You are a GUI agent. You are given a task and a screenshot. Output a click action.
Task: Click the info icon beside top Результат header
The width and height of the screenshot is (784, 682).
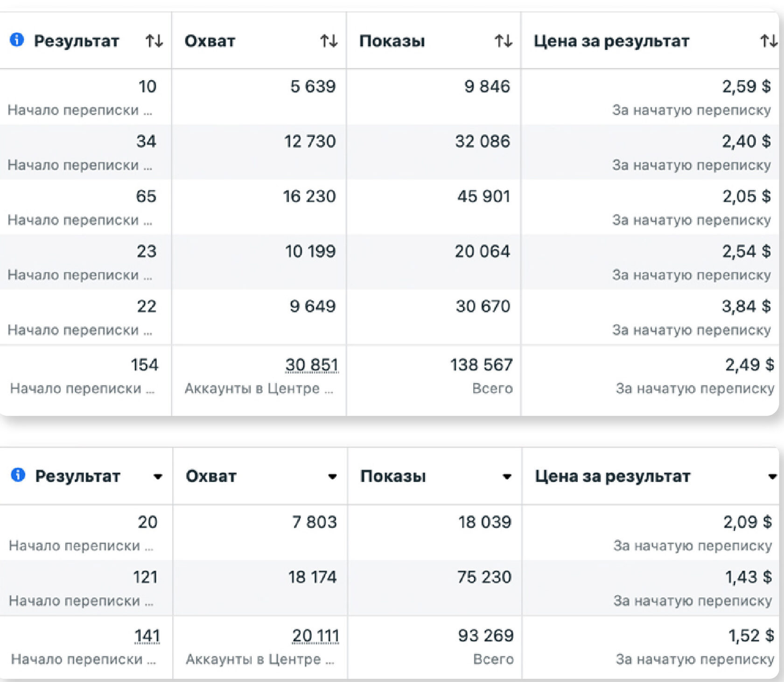pyautogui.click(x=17, y=40)
